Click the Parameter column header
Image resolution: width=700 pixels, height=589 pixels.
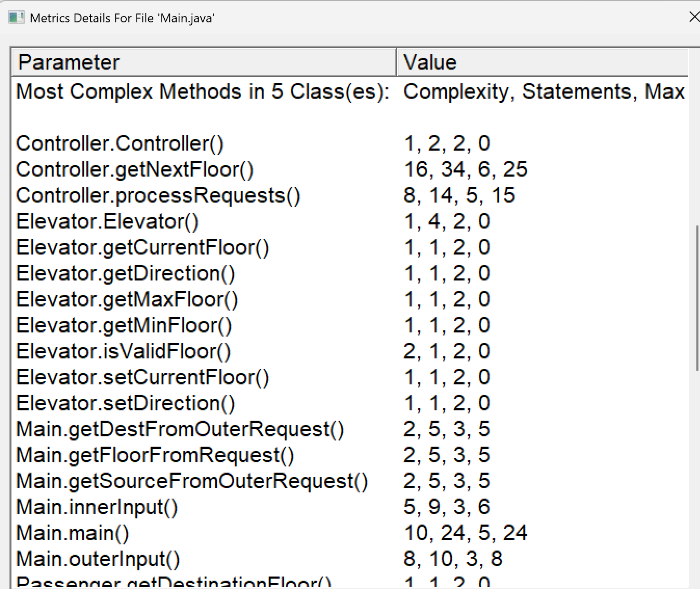(203, 62)
